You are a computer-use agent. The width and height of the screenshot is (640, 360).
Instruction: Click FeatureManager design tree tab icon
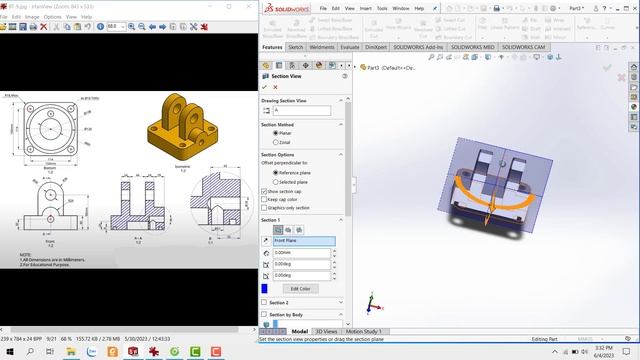[x=266, y=65]
